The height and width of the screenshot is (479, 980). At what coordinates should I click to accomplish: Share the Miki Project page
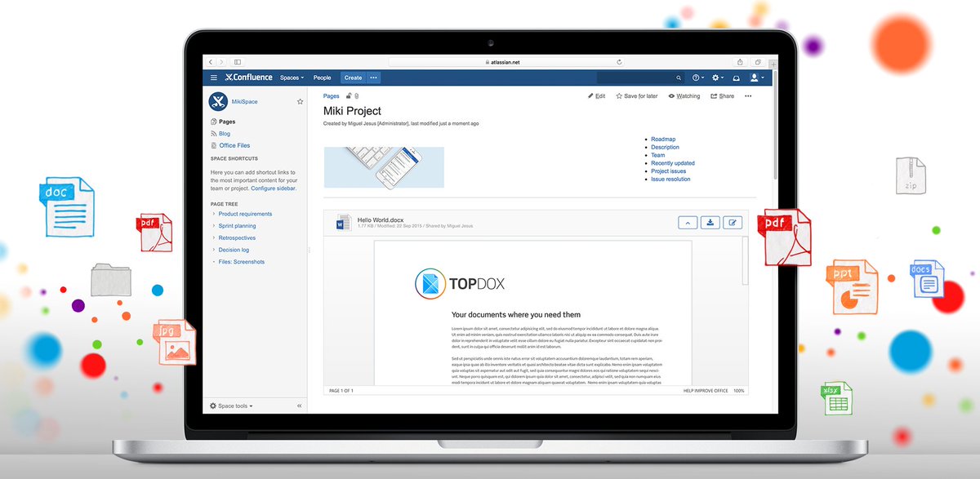click(723, 96)
